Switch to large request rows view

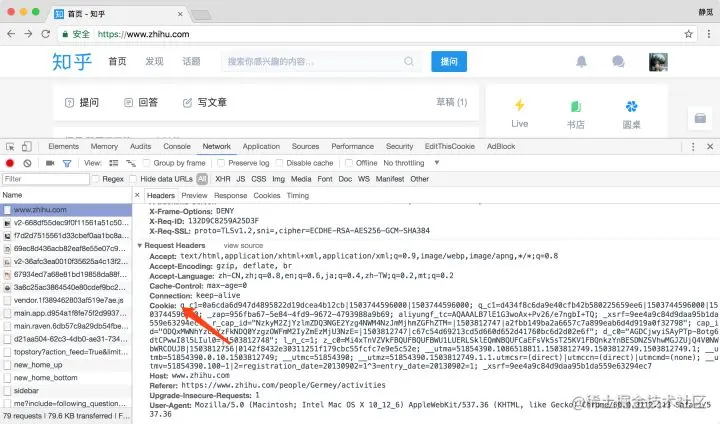coord(113,163)
